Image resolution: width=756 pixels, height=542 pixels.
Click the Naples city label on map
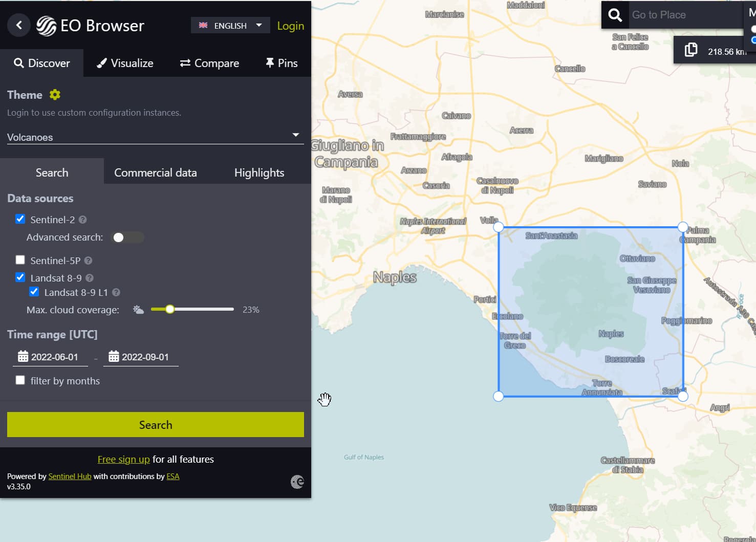(x=395, y=277)
